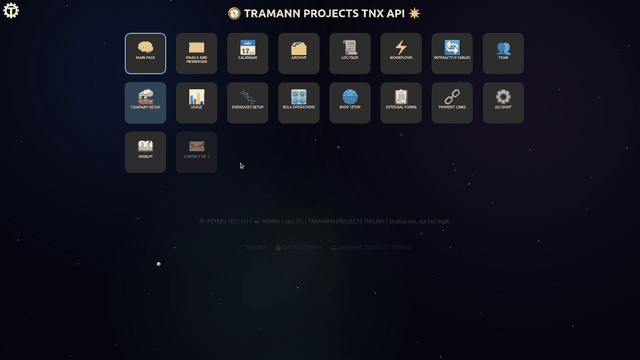
Task: Open Company Setup
Action: [145, 103]
